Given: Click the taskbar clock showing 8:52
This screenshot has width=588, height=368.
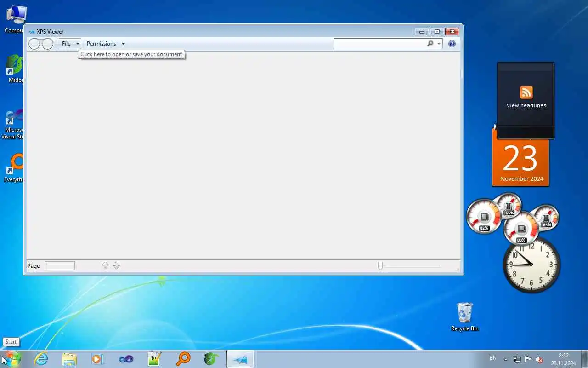Looking at the screenshot, I should [563, 359].
